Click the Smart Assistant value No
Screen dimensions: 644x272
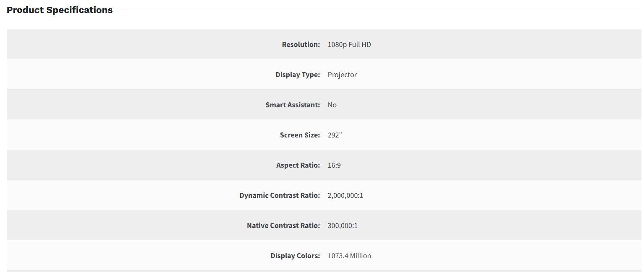332,105
